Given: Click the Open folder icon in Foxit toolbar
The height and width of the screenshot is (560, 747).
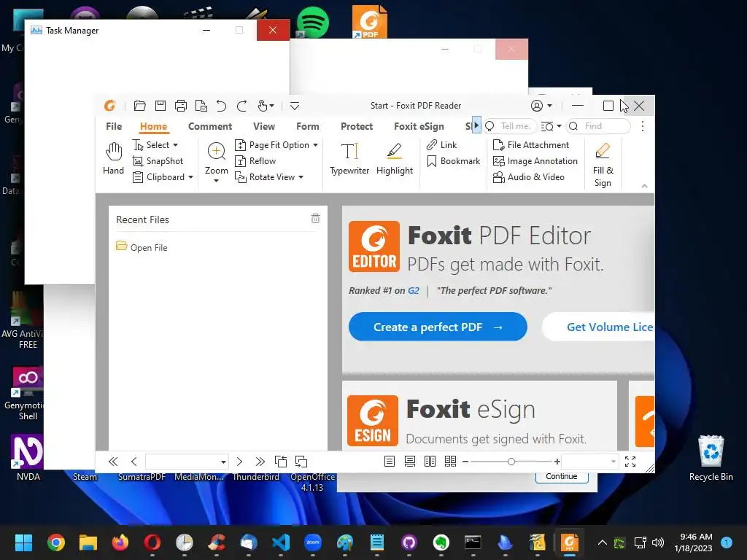Looking at the screenshot, I should pyautogui.click(x=139, y=106).
